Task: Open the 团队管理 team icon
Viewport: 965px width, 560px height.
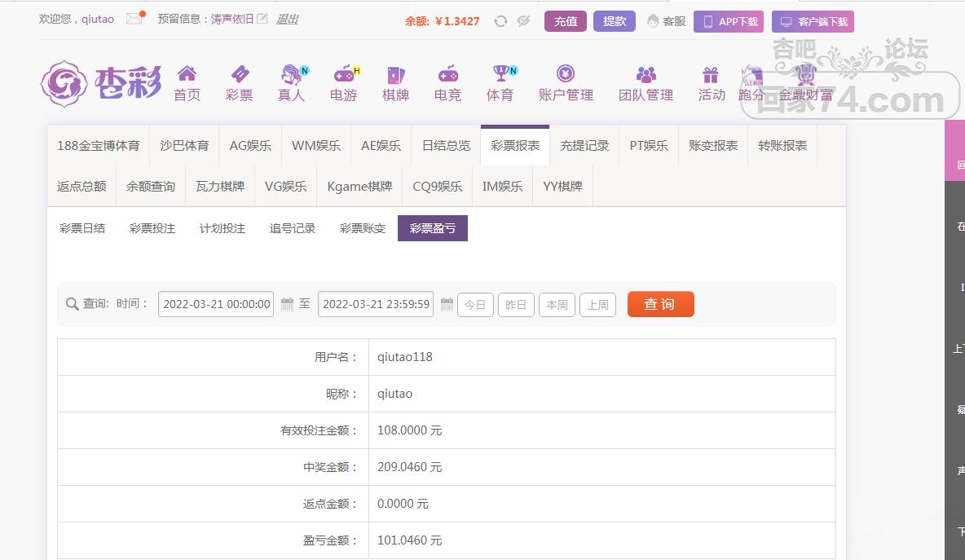Action: [x=646, y=75]
